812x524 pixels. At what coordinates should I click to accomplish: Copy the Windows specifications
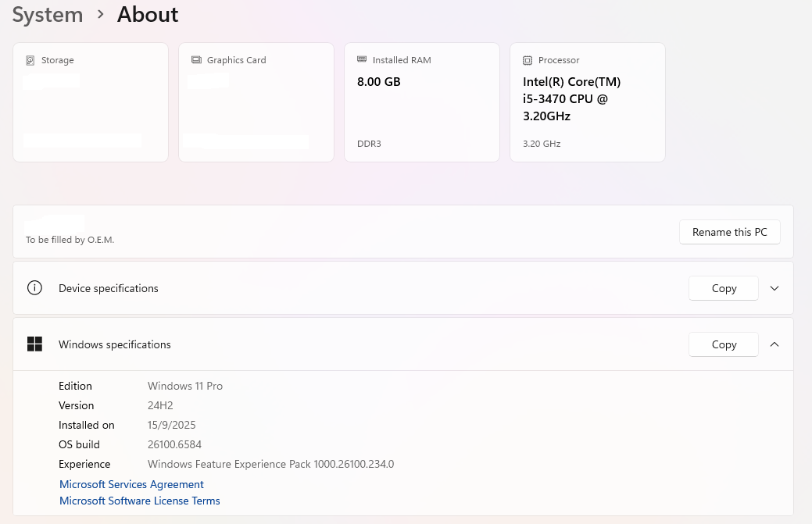click(724, 344)
